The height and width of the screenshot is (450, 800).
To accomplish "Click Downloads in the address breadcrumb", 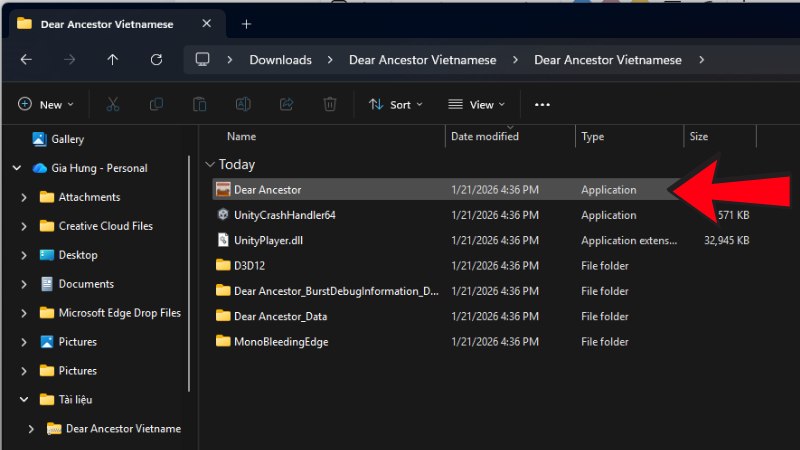I will click(280, 60).
